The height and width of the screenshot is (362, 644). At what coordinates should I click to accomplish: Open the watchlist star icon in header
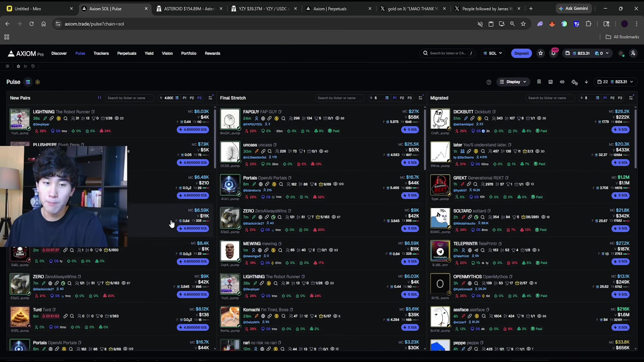[540, 53]
